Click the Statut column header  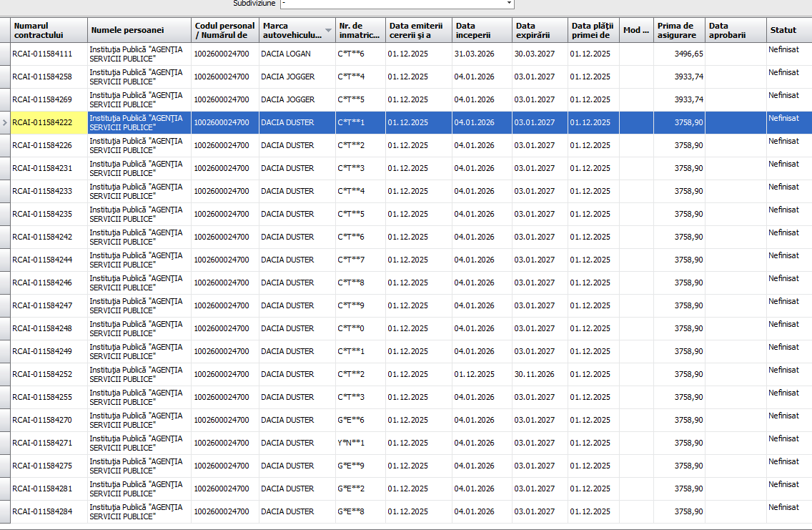tap(788, 30)
